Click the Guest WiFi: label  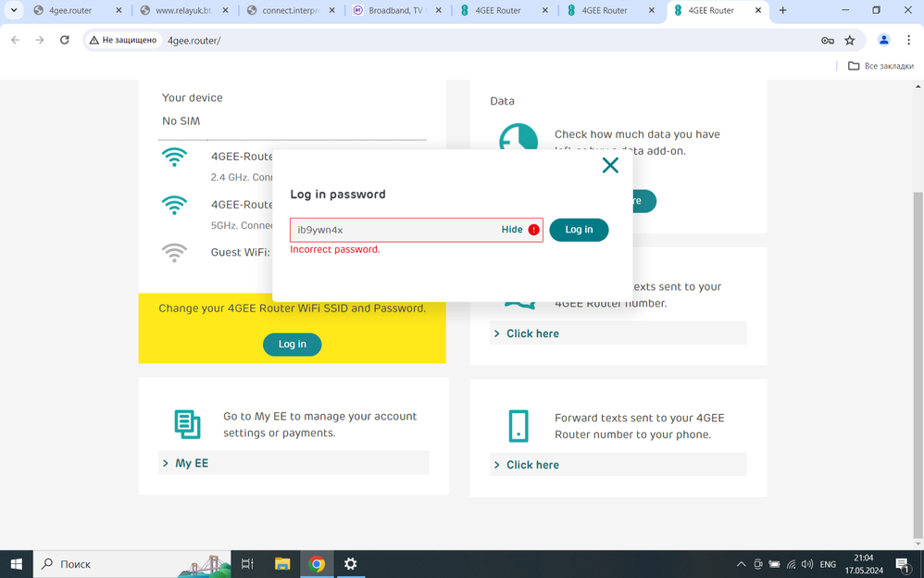click(241, 253)
